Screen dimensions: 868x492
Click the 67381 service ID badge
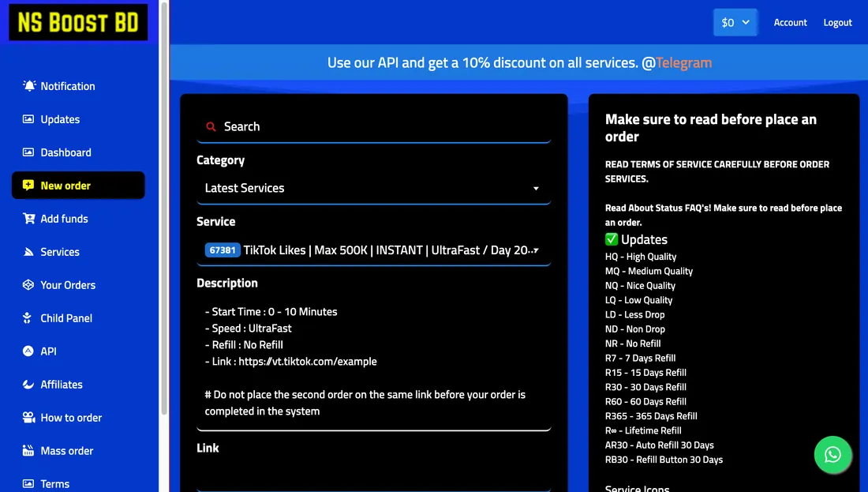pyautogui.click(x=223, y=250)
